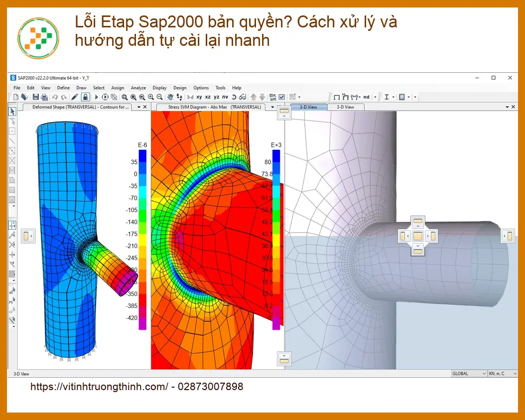Click the Run Analysis play icon
This screenshot has width=525, height=420.
(x=97, y=97)
